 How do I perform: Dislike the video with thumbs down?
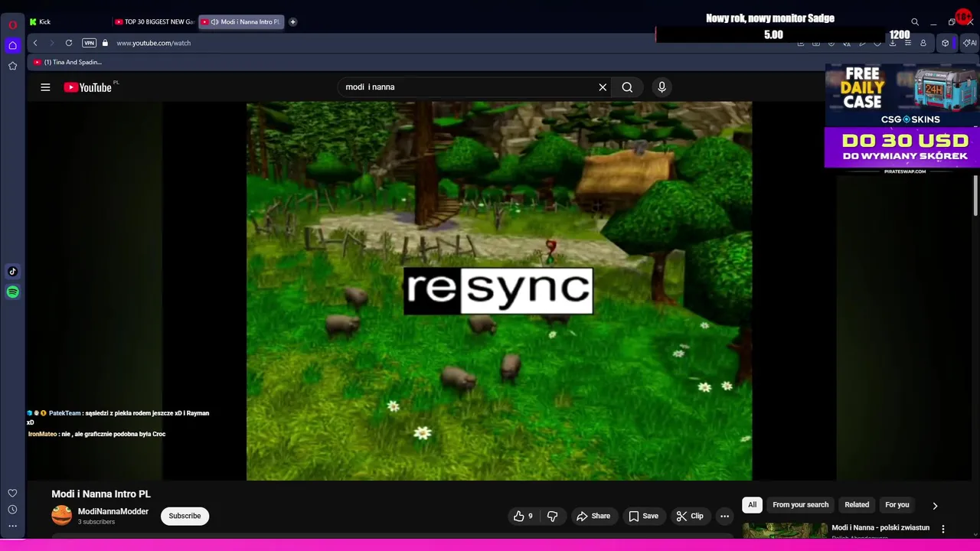[552, 516]
